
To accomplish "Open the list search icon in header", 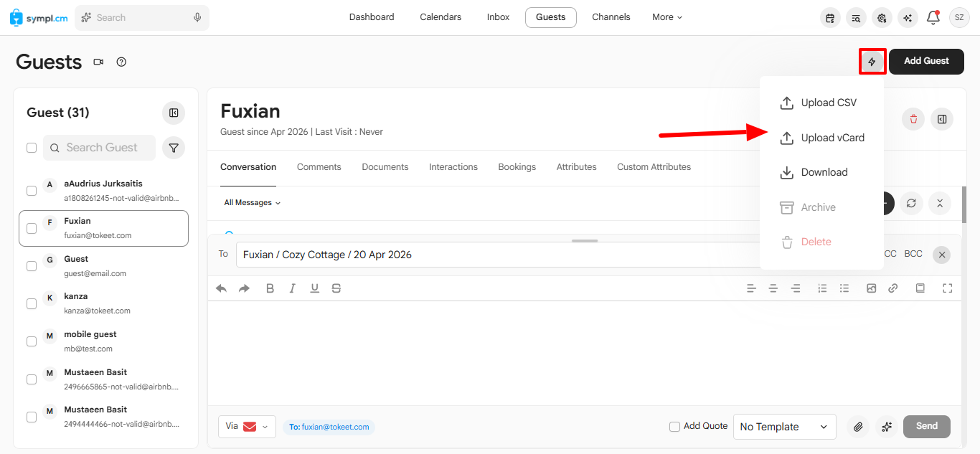I will tap(856, 18).
